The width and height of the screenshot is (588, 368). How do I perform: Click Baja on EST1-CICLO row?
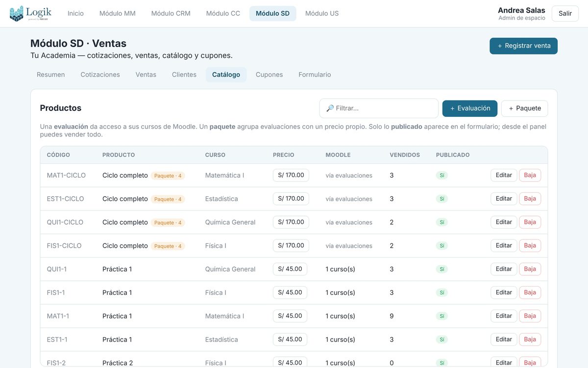(530, 199)
